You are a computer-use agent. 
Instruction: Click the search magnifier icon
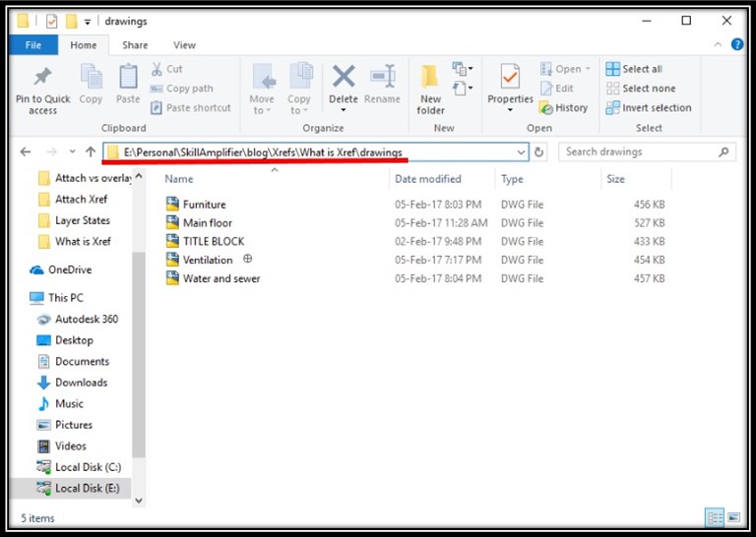point(724,152)
